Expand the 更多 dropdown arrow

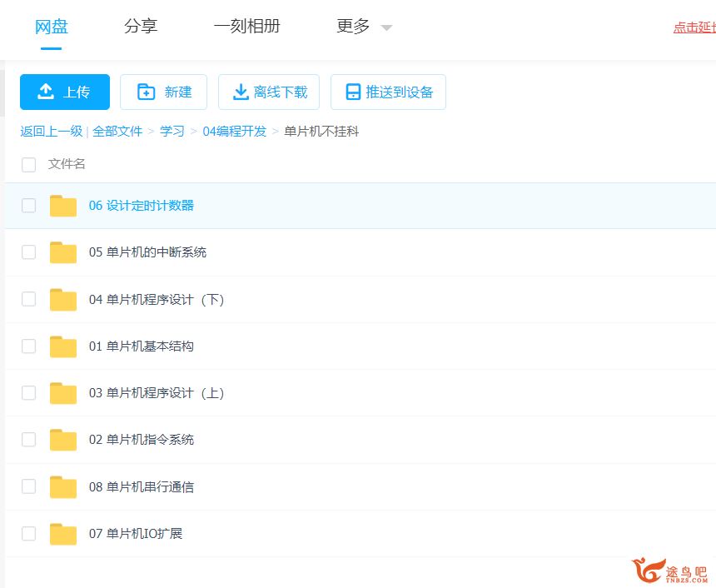point(386,27)
